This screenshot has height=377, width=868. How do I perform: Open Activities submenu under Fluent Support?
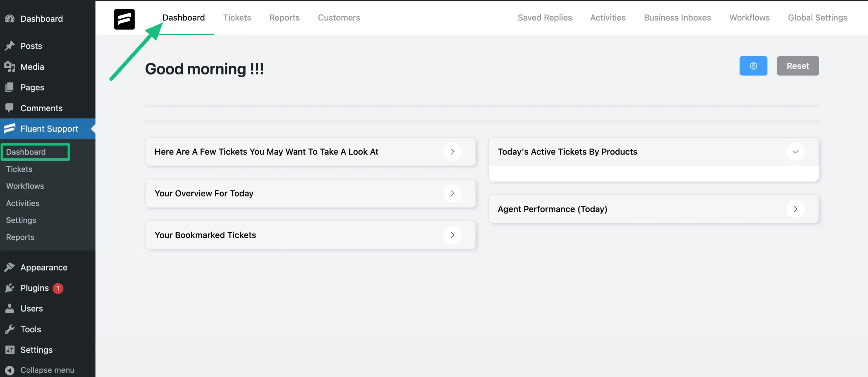click(x=23, y=203)
